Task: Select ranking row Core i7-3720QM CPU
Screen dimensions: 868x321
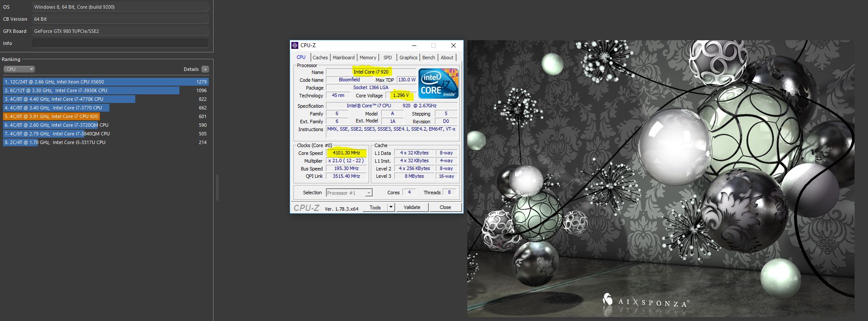Action: [106, 125]
